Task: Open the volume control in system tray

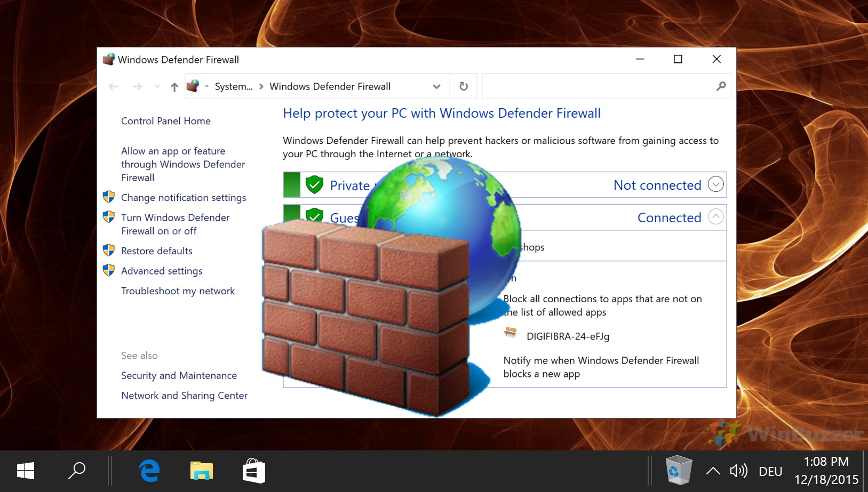Action: 738,471
